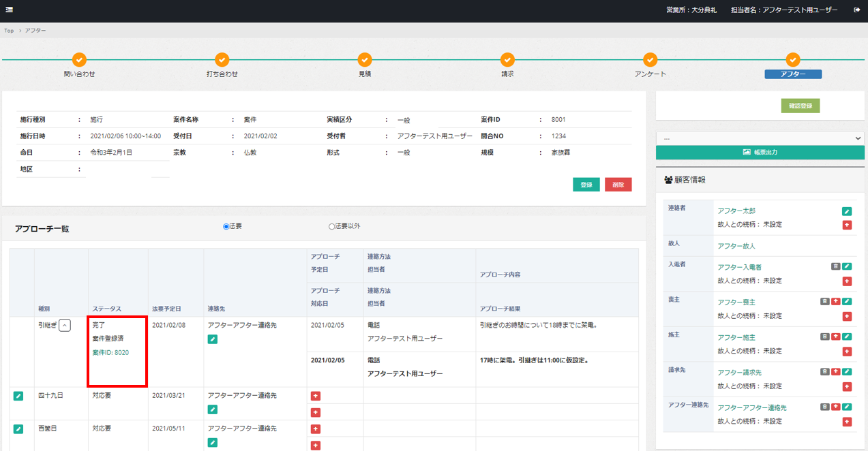Click the 帳票出力 button

pyautogui.click(x=760, y=153)
